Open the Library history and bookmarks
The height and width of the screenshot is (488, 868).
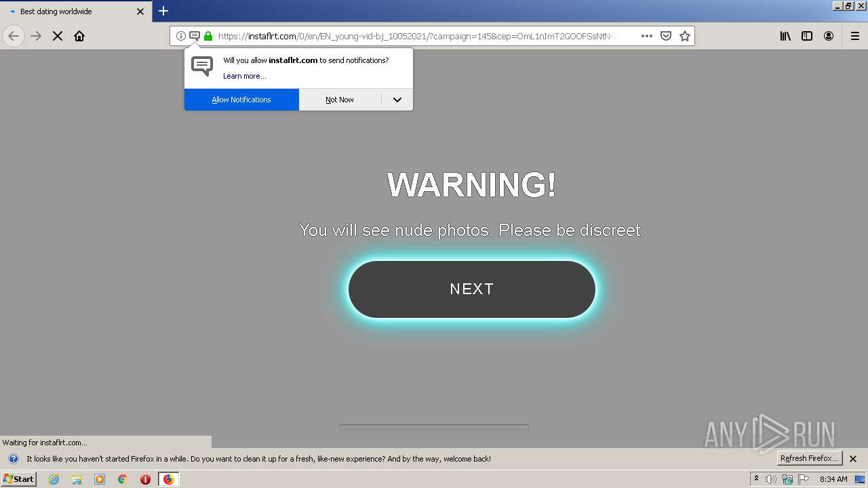point(785,36)
